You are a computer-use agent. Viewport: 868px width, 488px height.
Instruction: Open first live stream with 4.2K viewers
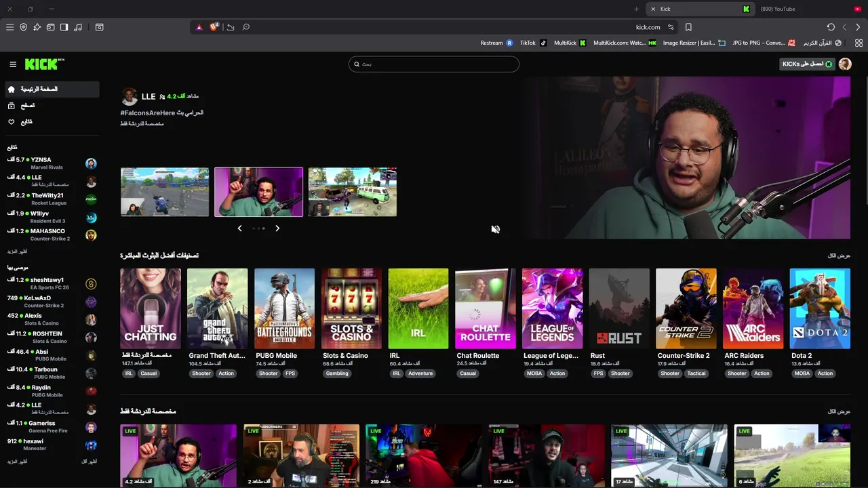(178, 455)
